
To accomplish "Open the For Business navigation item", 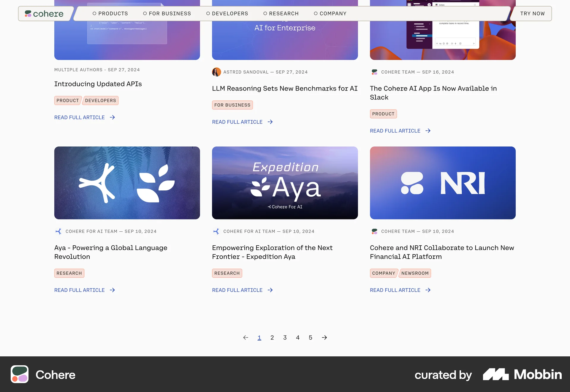I will [x=167, y=13].
